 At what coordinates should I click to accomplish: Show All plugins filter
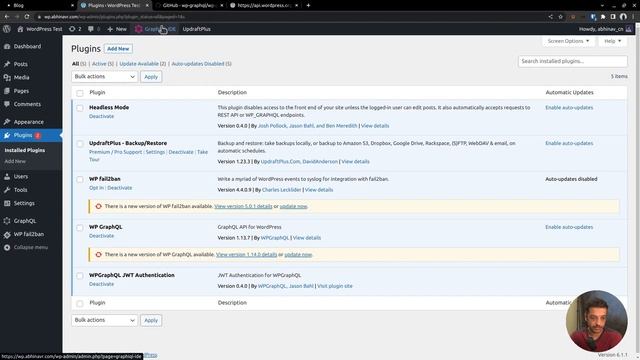coord(79,64)
